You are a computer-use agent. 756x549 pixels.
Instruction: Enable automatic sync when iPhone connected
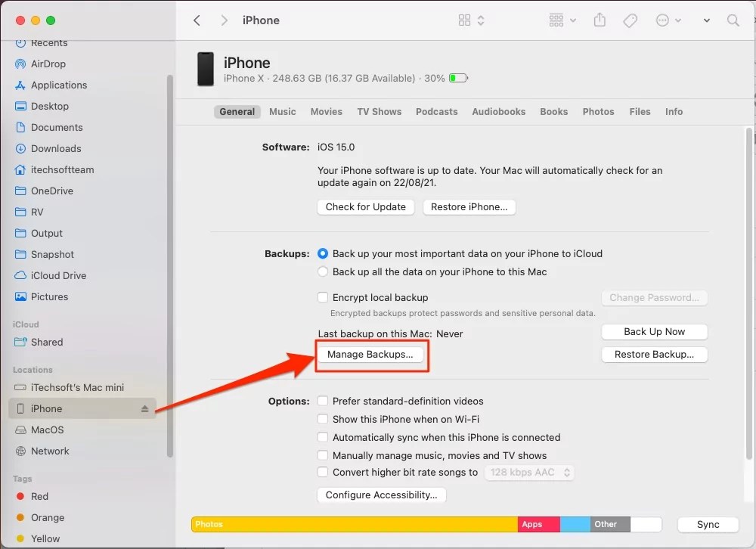point(323,437)
